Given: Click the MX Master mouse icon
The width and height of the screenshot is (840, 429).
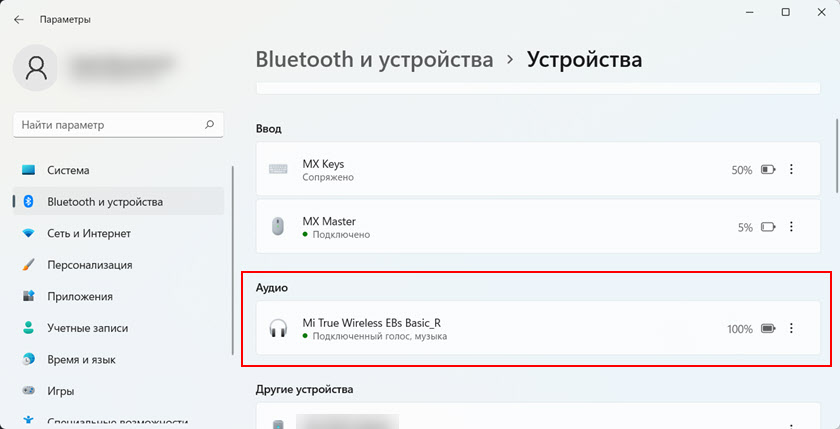Looking at the screenshot, I should 278,227.
